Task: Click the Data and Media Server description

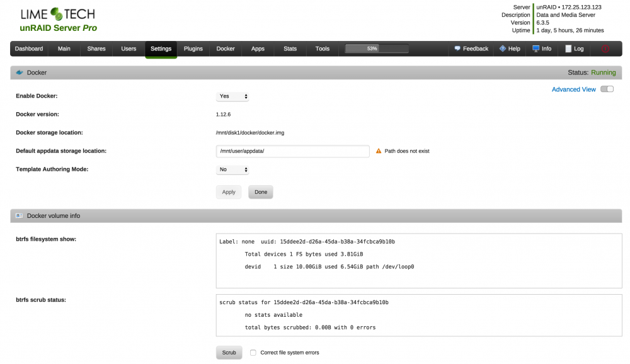Action: 566,15
